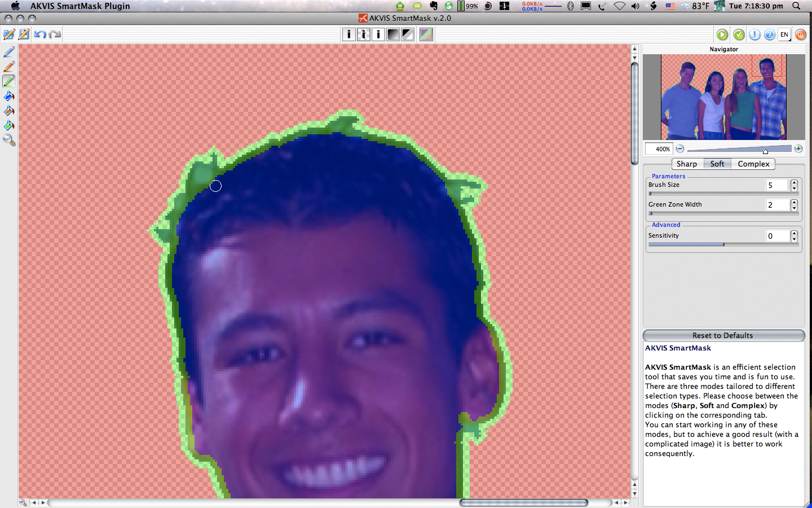
Task: Click the volume icon in the menu bar
Action: coord(636,6)
